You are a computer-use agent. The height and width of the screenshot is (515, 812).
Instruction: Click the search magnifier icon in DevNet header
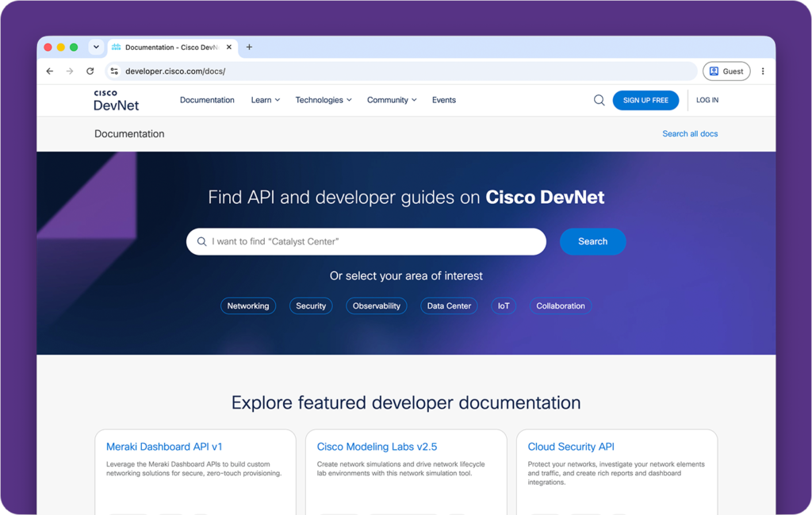pos(599,100)
